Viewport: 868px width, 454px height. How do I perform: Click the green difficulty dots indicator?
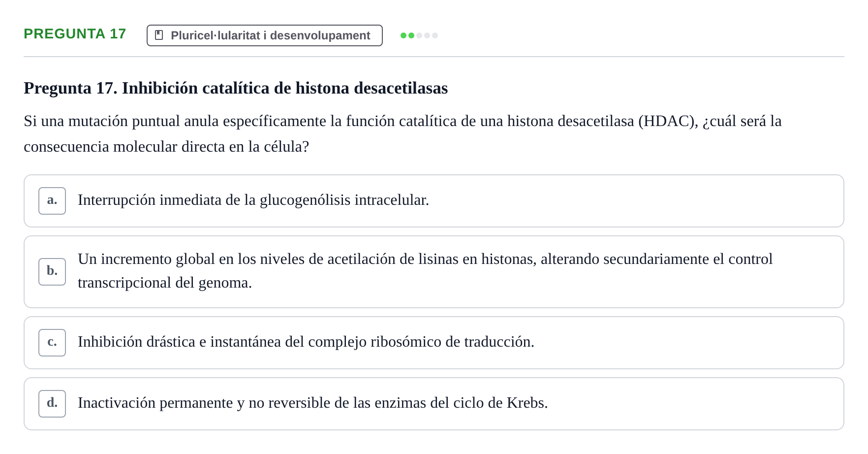tap(419, 35)
